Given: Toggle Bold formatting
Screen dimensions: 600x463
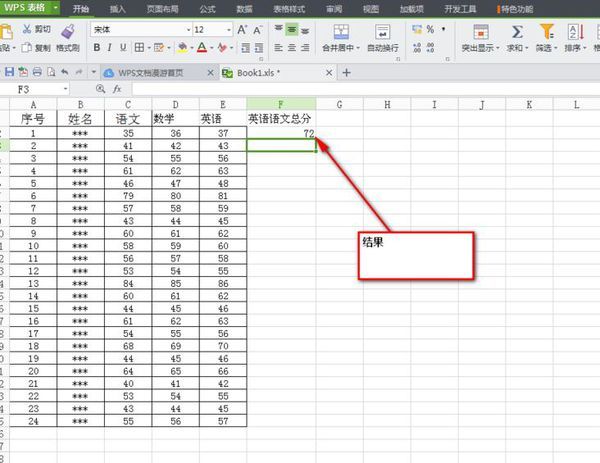Looking at the screenshot, I should (97, 47).
